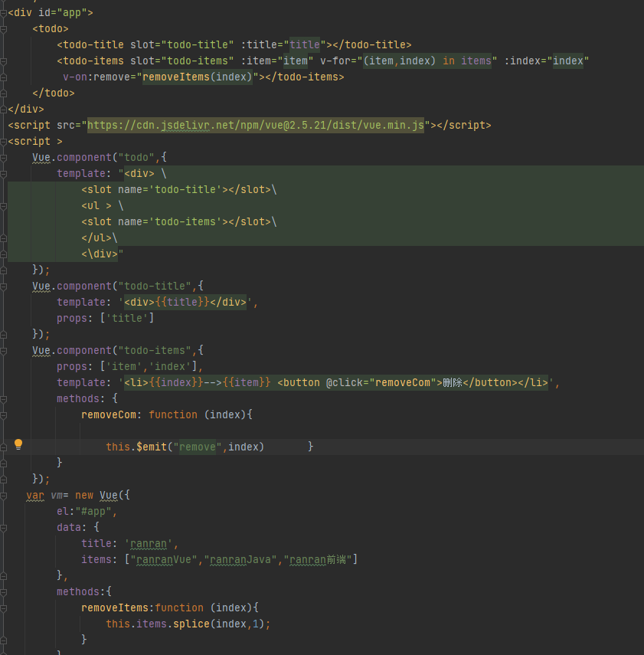Image resolution: width=644 pixels, height=655 pixels.
Task: Collapse the removeCom function fold marker
Action: (x=3, y=415)
